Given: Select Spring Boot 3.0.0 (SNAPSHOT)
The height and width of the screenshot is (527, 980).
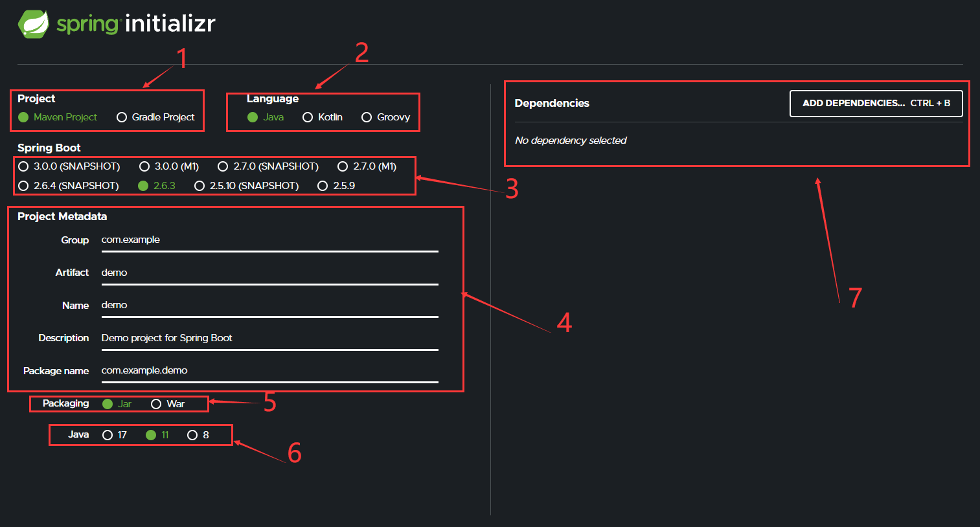Looking at the screenshot, I should click(x=69, y=166).
